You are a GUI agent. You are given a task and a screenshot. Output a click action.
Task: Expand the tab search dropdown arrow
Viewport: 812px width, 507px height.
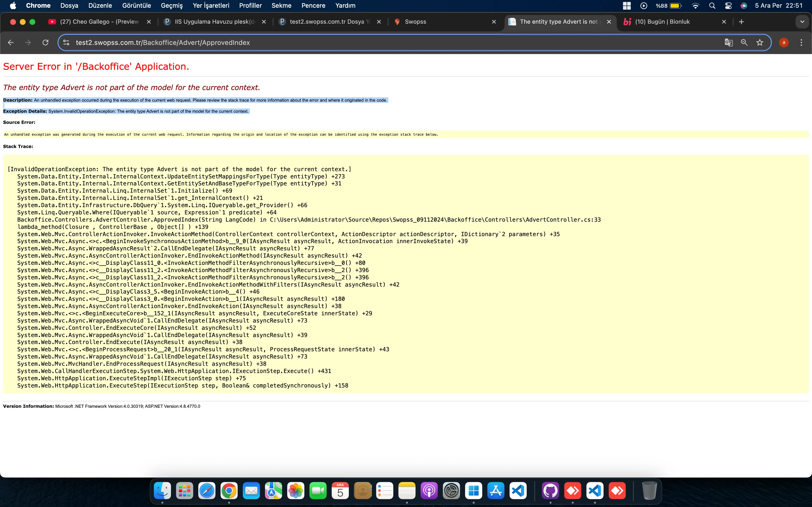[802, 22]
